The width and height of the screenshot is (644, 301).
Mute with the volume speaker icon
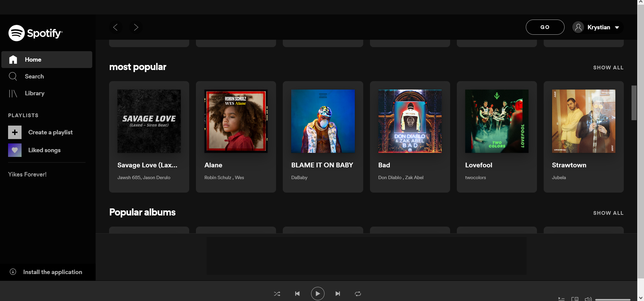(588, 299)
